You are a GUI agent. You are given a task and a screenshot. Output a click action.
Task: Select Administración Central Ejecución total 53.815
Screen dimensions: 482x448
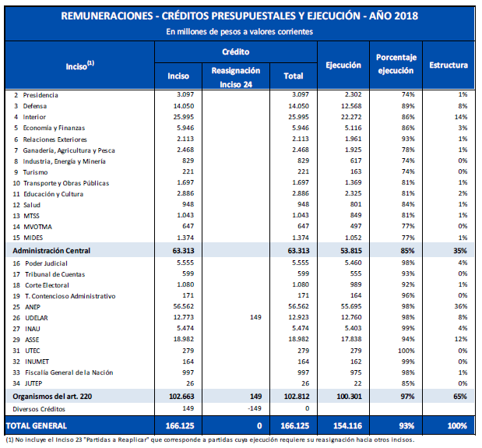(351, 251)
